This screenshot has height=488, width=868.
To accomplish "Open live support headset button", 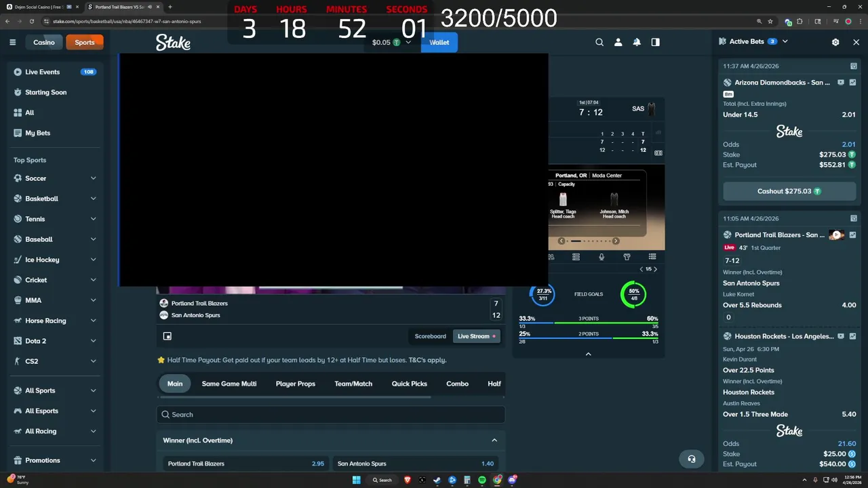I will [x=691, y=459].
